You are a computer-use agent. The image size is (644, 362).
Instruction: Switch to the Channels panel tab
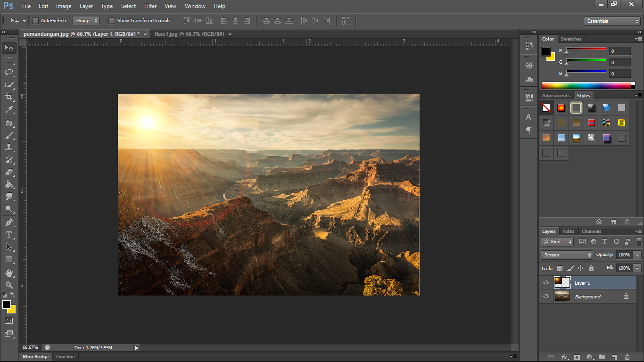[591, 231]
